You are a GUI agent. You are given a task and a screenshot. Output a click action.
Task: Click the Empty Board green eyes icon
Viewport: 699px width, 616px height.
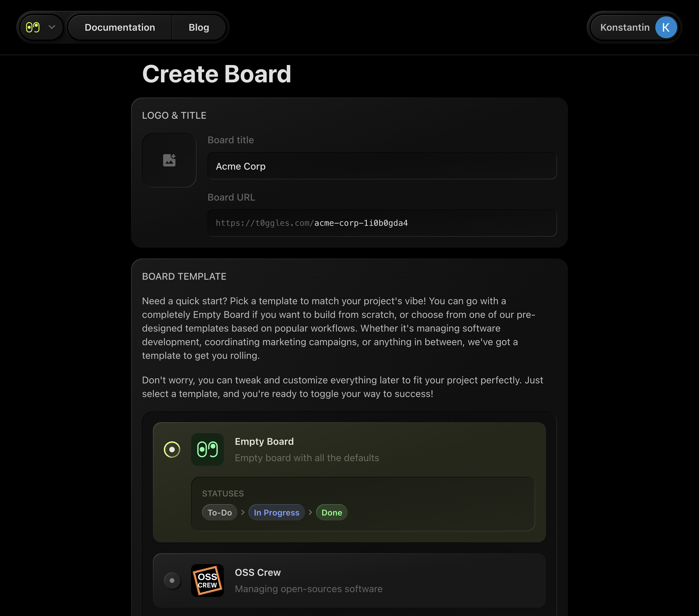coord(207,450)
